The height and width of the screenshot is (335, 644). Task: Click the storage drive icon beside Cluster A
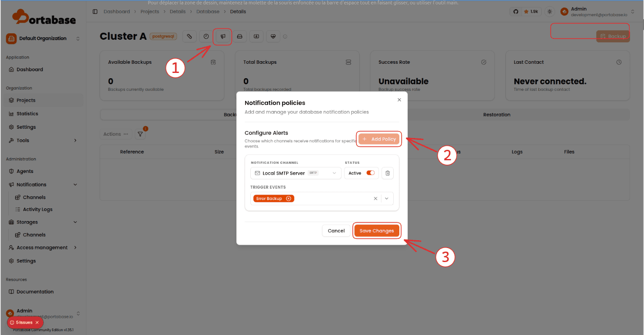click(x=239, y=37)
